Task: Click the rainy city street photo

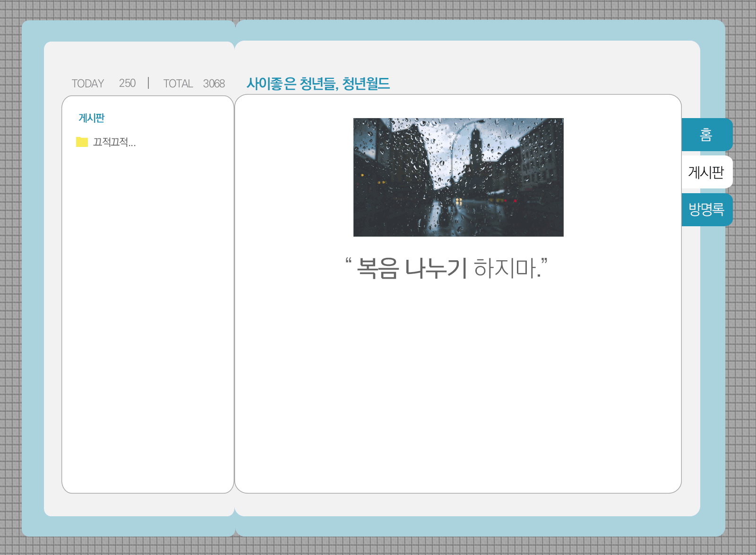Action: coord(458,177)
